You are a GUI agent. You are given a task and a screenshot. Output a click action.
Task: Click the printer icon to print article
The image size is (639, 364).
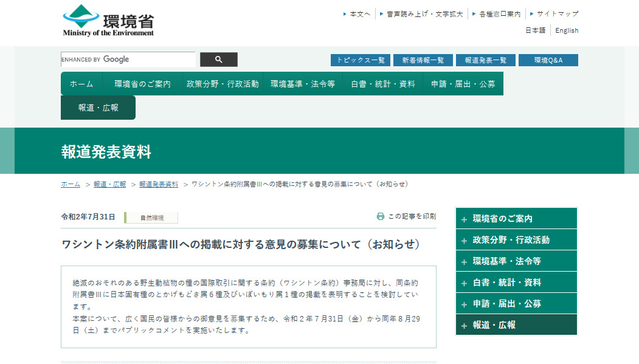(381, 216)
